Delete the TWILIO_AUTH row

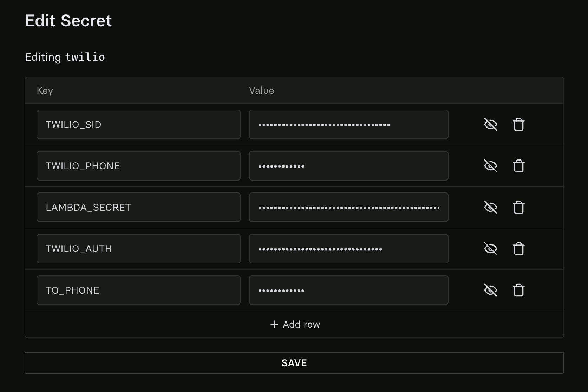click(x=518, y=249)
